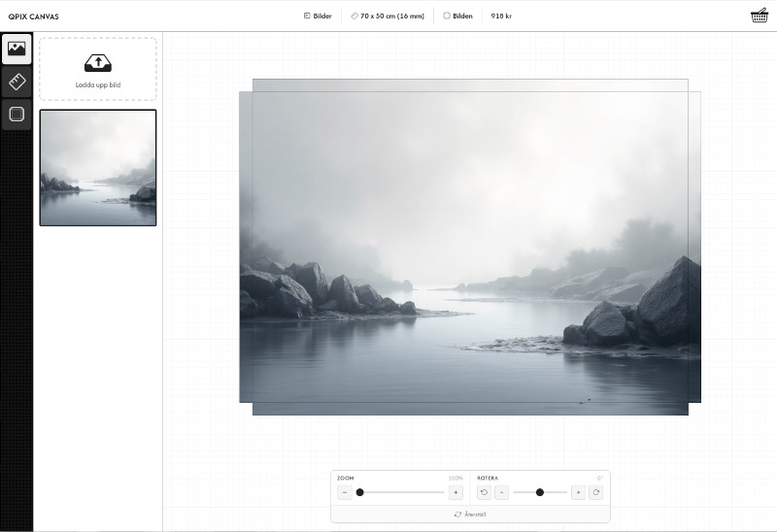Select the foggy lake thumbnail
The width and height of the screenshot is (777, 532).
point(98,168)
